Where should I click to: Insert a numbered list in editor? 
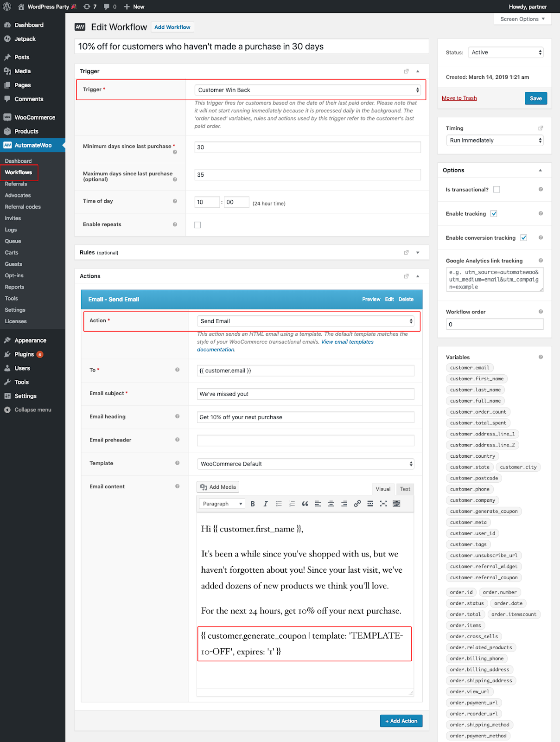click(x=292, y=504)
